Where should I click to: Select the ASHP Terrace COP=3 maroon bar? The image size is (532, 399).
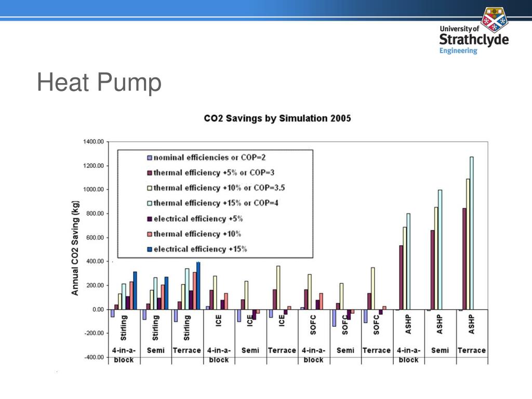[464, 259]
